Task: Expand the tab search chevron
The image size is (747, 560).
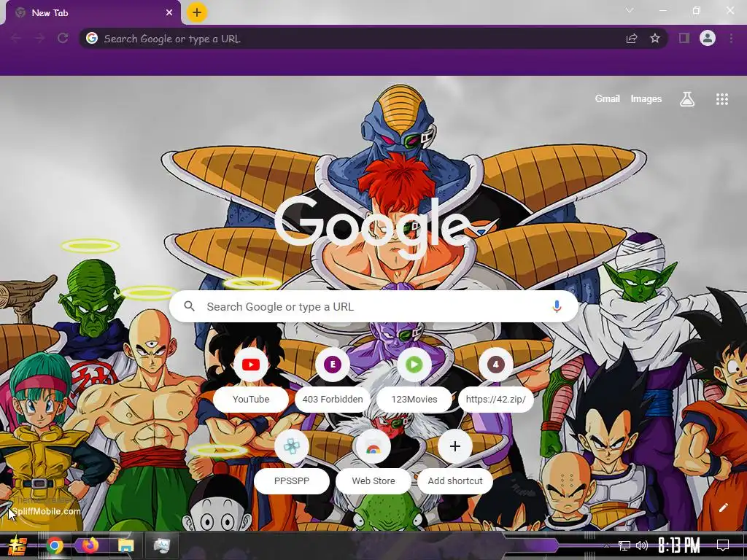Action: tap(630, 10)
